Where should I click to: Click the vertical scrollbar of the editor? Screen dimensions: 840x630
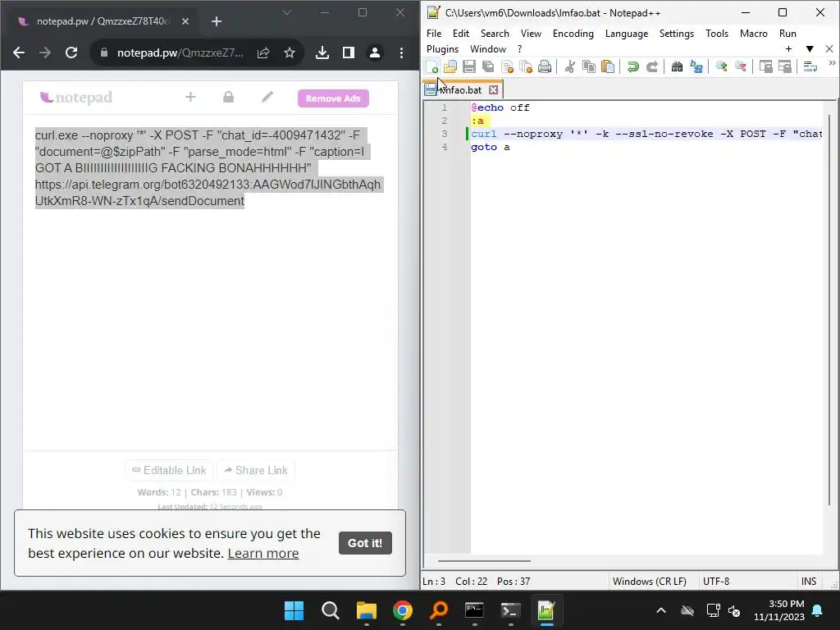pyautogui.click(x=830, y=311)
